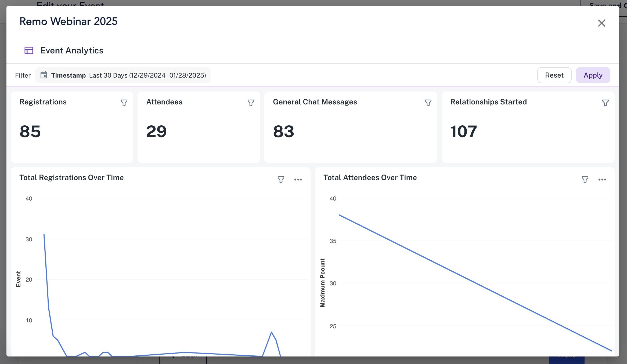The image size is (627, 364).
Task: Click the Total Attendees Over Time line
Action: point(475,283)
